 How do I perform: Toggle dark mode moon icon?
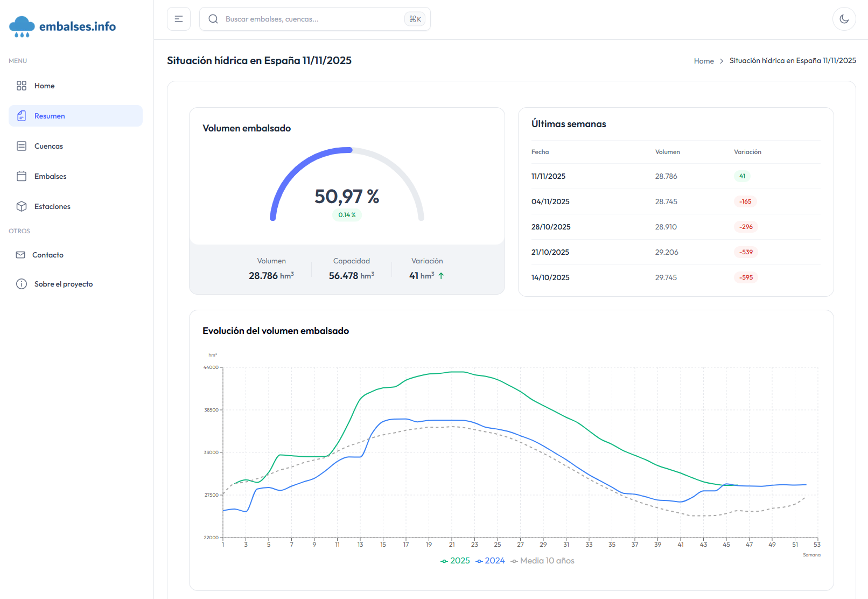(844, 19)
